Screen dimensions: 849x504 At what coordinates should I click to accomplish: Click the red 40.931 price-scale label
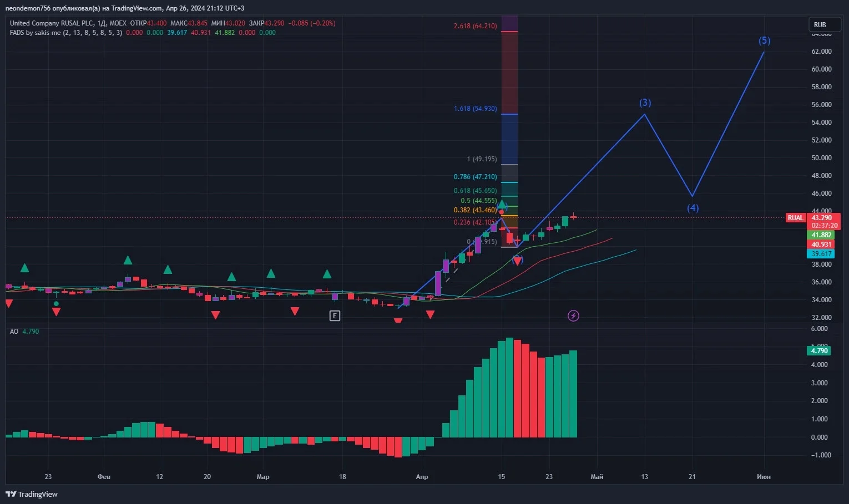point(821,245)
